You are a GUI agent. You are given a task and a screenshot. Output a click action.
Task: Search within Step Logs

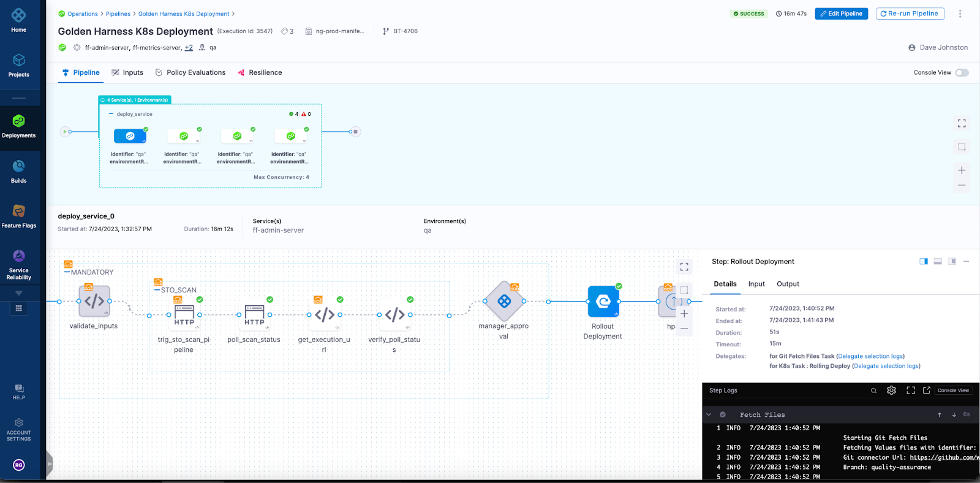pyautogui.click(x=873, y=390)
